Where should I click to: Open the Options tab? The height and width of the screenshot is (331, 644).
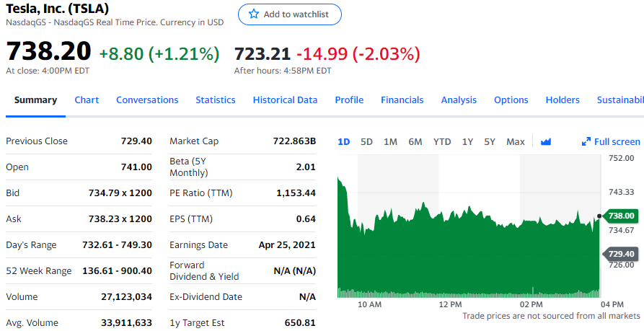[511, 100]
